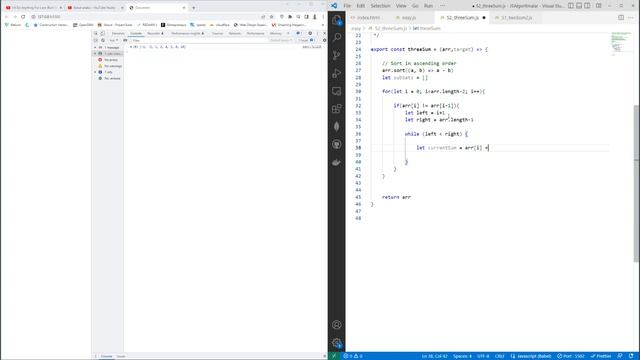Open console settings gear icon
This screenshot has width=640, height=360.
tap(324, 40)
